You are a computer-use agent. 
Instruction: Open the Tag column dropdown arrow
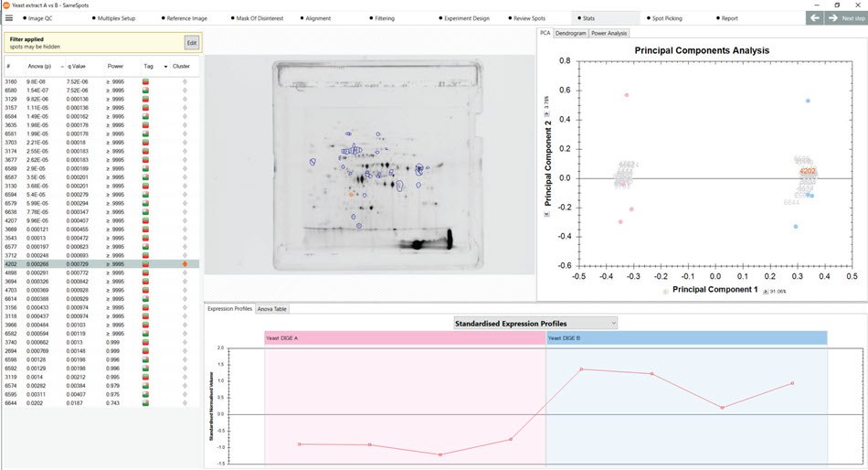[x=165, y=67]
